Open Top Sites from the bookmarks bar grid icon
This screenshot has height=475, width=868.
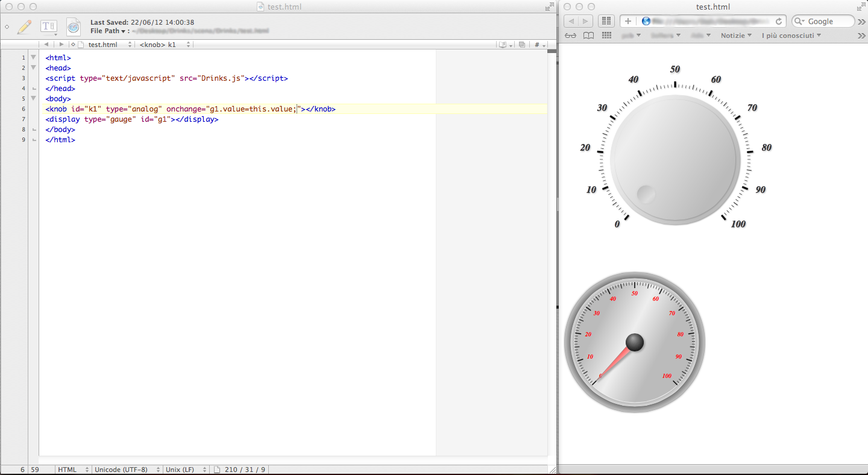pyautogui.click(x=606, y=35)
